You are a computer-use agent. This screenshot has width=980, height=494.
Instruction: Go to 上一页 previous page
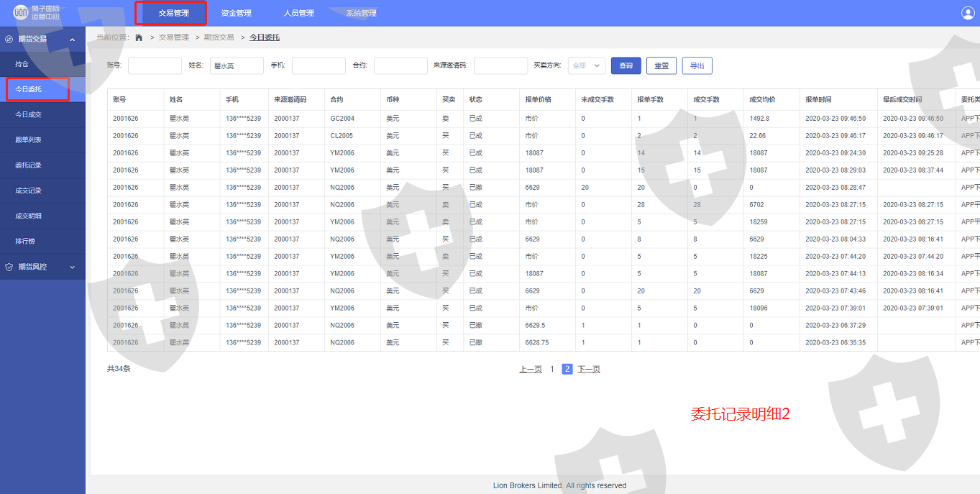531,369
